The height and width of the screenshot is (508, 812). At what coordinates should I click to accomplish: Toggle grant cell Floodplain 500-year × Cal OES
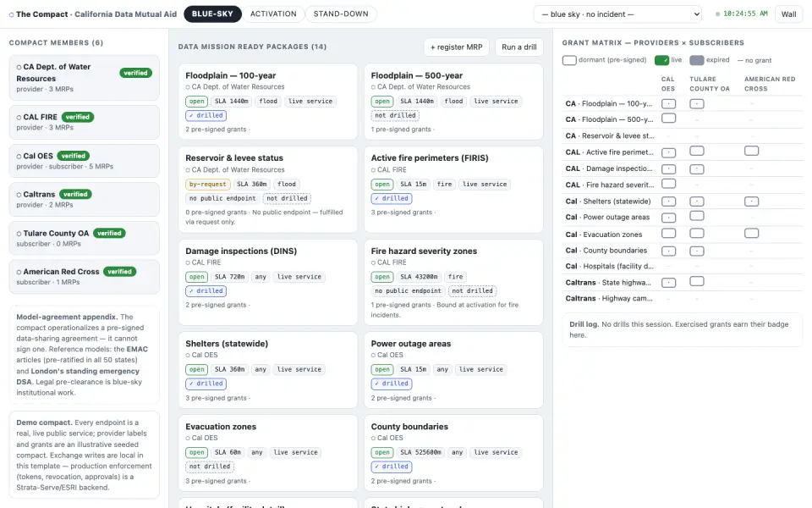coord(668,119)
